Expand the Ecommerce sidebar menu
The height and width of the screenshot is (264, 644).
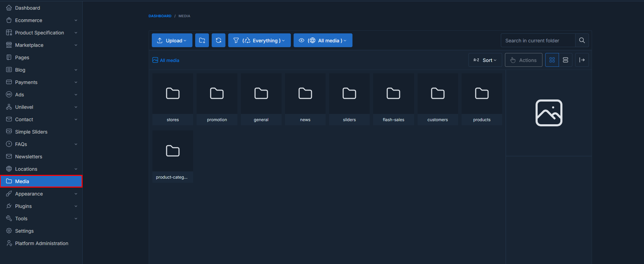41,20
